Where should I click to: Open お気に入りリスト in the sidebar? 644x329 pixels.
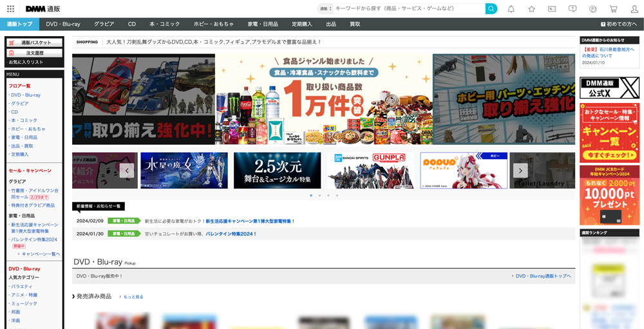click(26, 62)
